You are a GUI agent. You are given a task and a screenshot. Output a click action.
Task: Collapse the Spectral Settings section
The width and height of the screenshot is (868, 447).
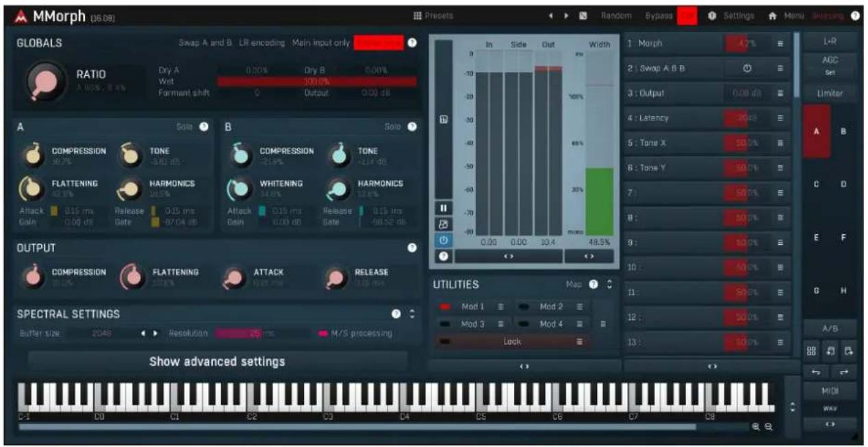point(412,314)
